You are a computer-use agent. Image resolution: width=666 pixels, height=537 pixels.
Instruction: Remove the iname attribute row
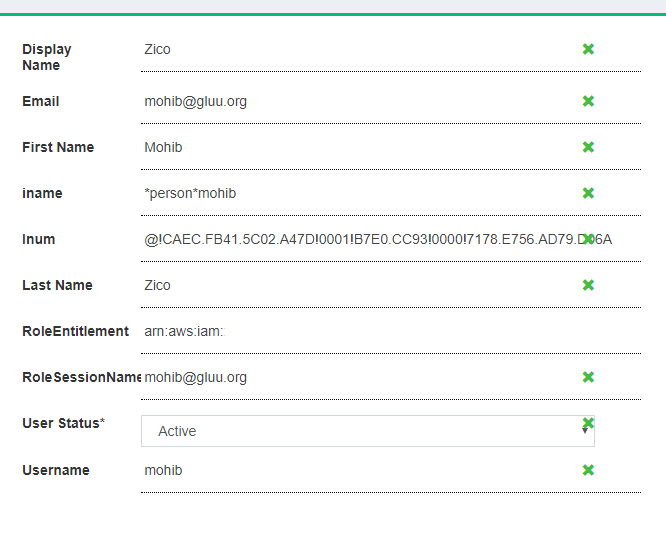588,193
